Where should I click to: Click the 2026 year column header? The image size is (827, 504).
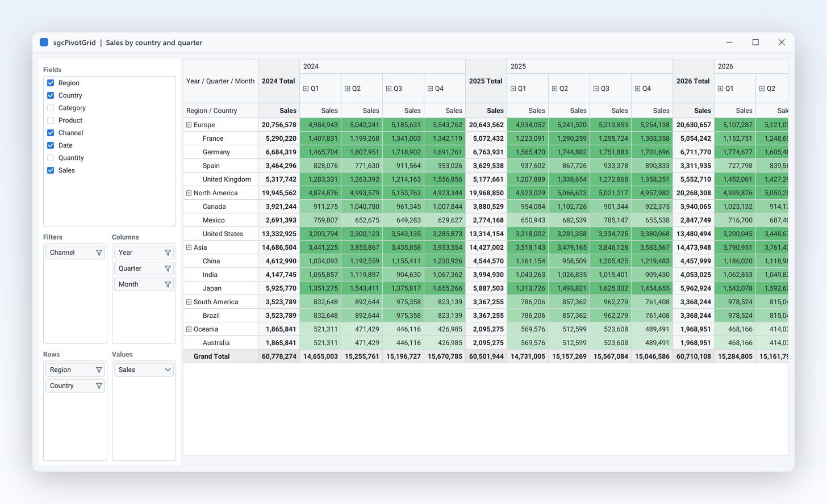tap(751, 66)
